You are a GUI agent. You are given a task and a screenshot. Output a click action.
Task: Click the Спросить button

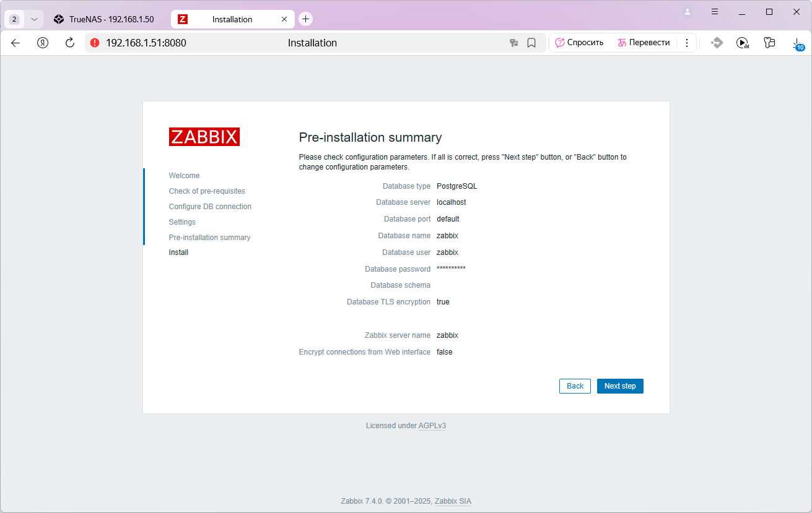click(x=579, y=43)
